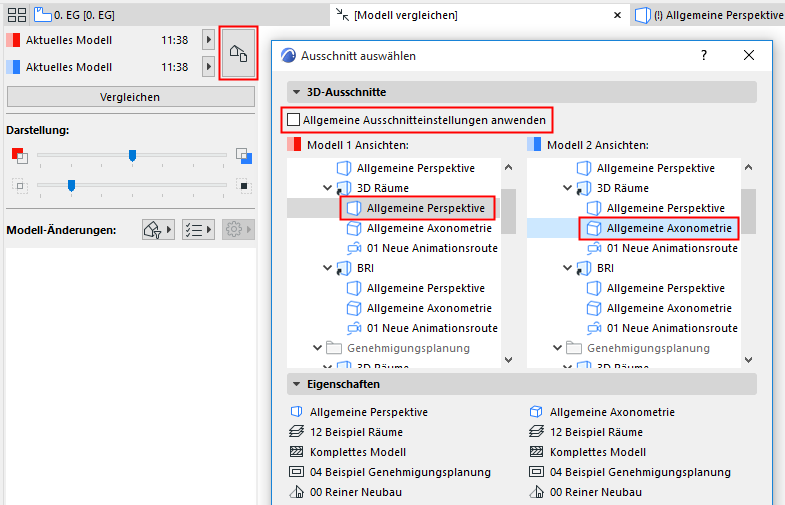Screen dimensions: 785x505
Task: Select Allgemeine Axonometrie under 3D Räume in Modell 1
Action: (429, 228)
